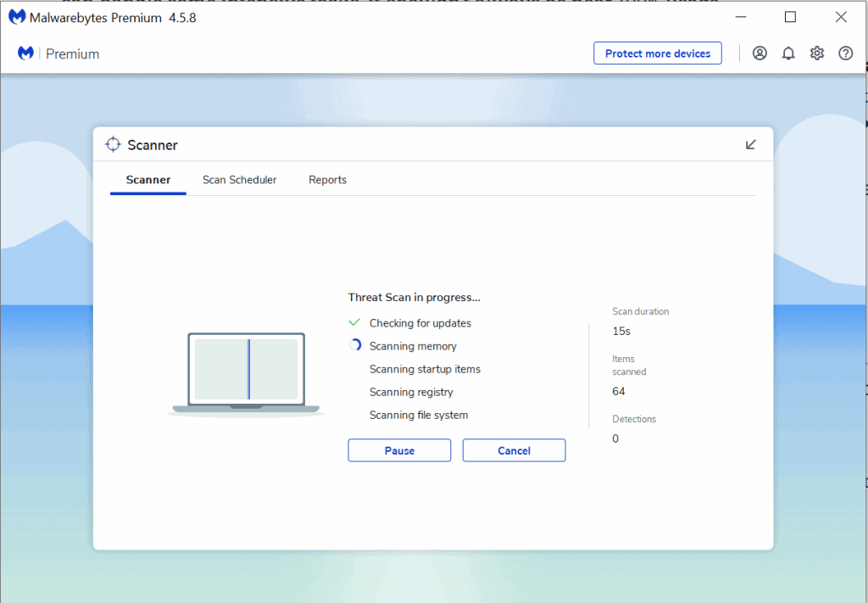
Task: Collapse the Scanner panel with the arrow icon
Action: (751, 144)
